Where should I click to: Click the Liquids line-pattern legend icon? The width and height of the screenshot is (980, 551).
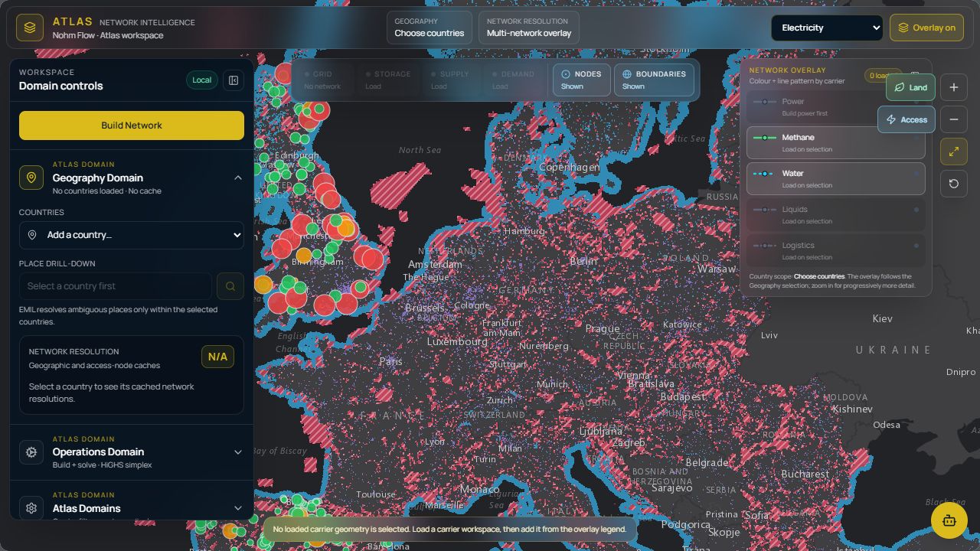point(764,210)
